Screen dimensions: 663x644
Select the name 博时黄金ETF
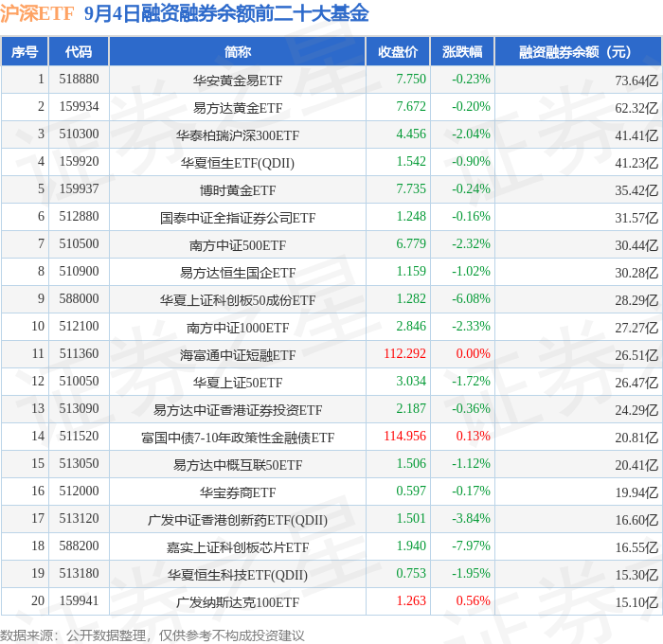pos(238,190)
